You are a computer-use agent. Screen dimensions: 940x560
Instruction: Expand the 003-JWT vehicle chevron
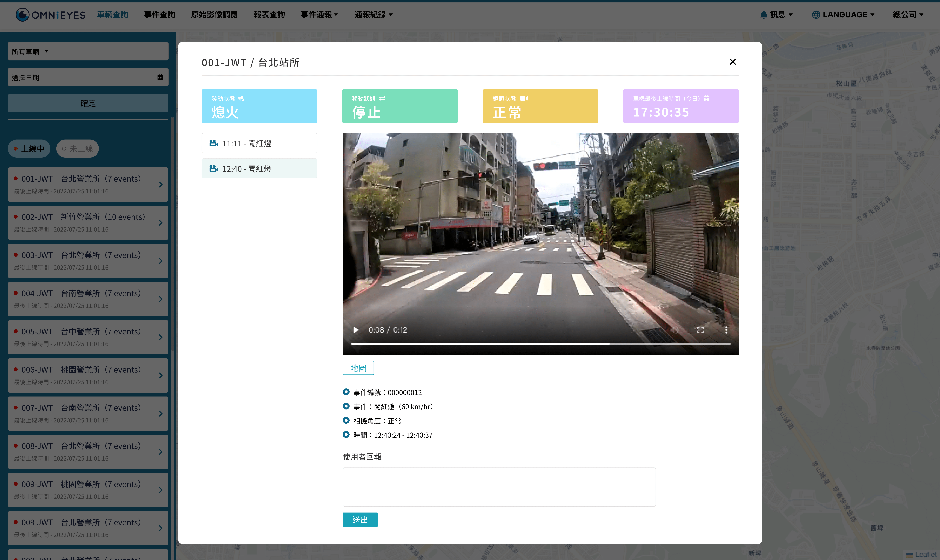(161, 261)
